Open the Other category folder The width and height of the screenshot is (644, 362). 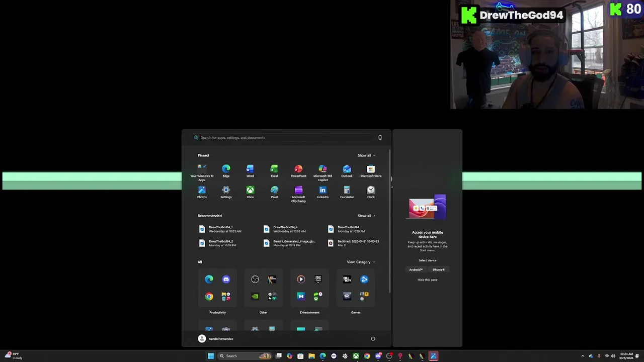pyautogui.click(x=264, y=288)
